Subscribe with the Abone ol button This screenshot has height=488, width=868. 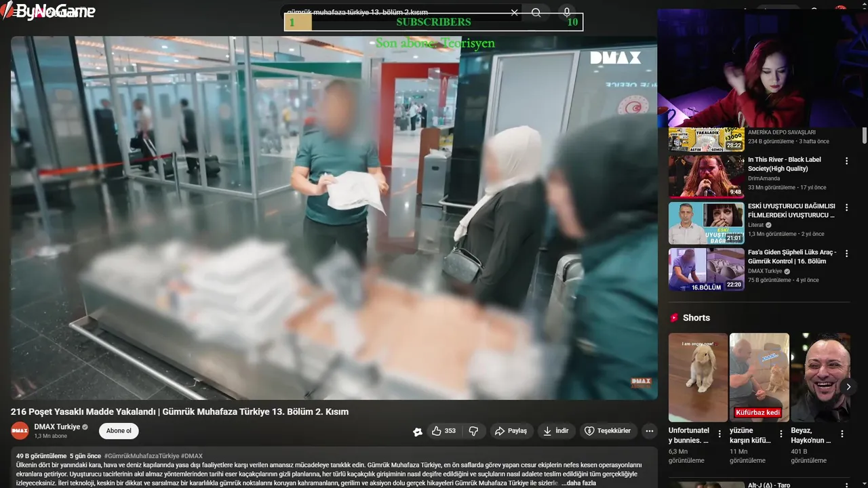119,431
